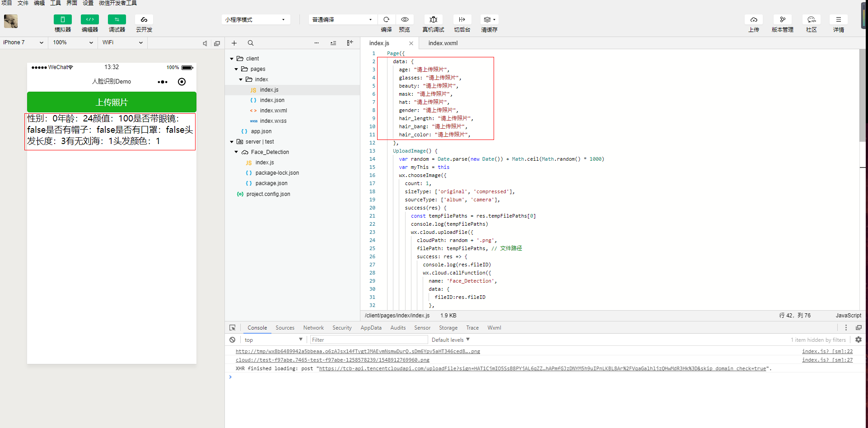868x428 pixels.
Task: Click the preview eye icon
Action: (x=405, y=19)
